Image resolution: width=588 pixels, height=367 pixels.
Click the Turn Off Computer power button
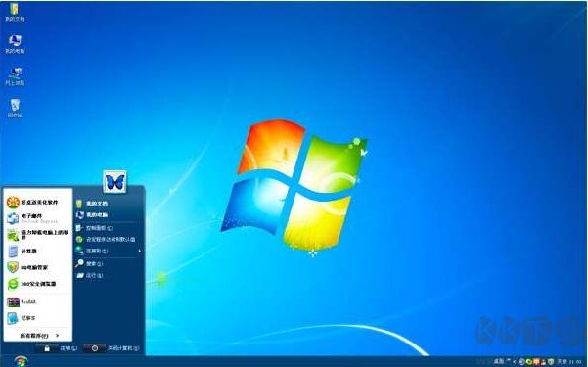pos(95,348)
